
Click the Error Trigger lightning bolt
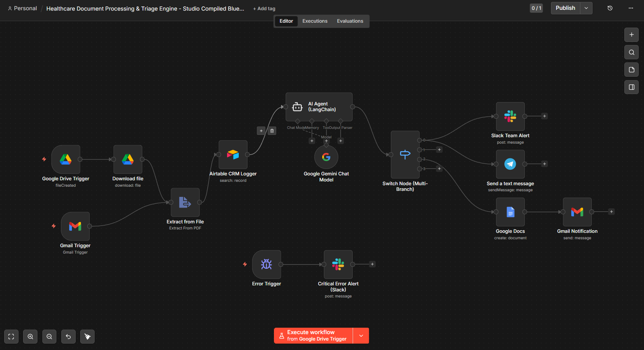245,264
